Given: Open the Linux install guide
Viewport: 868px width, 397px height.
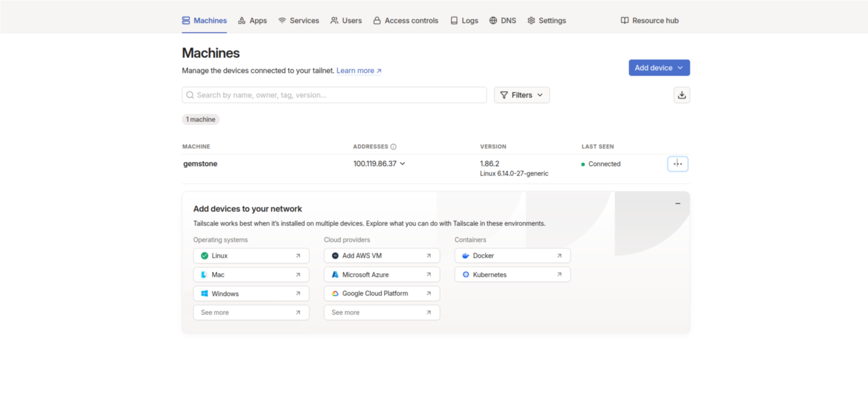Looking at the screenshot, I should tap(251, 256).
